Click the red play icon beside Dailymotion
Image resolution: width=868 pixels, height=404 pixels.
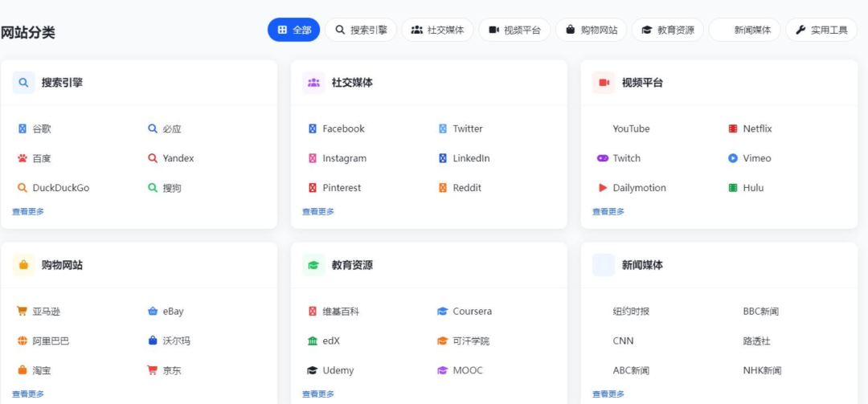(x=602, y=188)
